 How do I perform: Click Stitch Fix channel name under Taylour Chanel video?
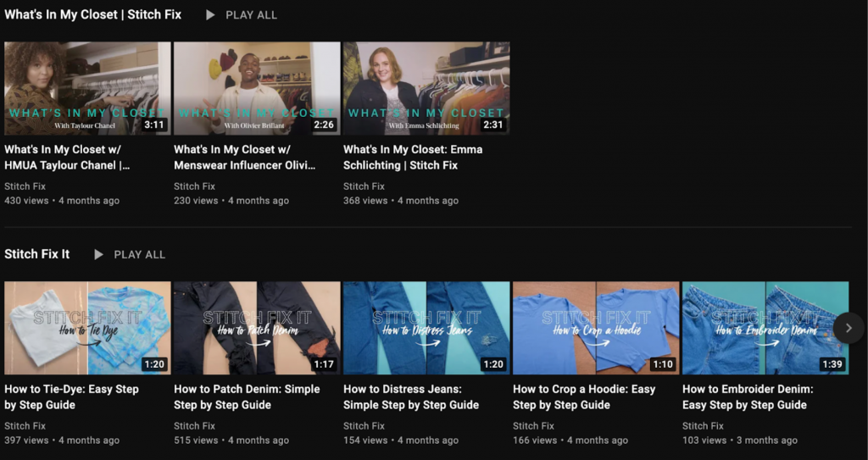(25, 186)
